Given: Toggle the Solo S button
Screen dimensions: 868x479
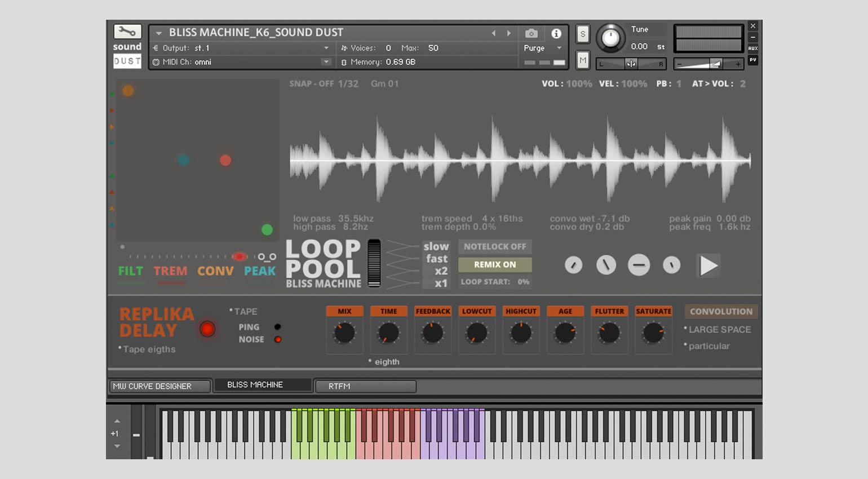Looking at the screenshot, I should pos(583,34).
